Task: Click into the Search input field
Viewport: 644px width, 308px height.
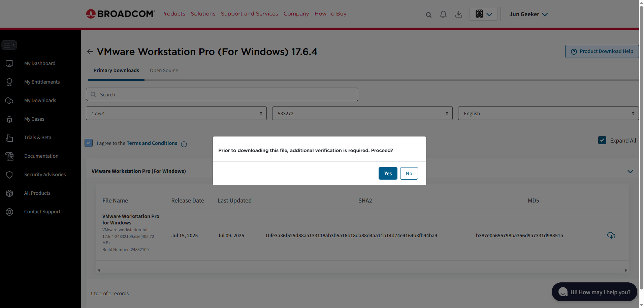Action: 222,94
